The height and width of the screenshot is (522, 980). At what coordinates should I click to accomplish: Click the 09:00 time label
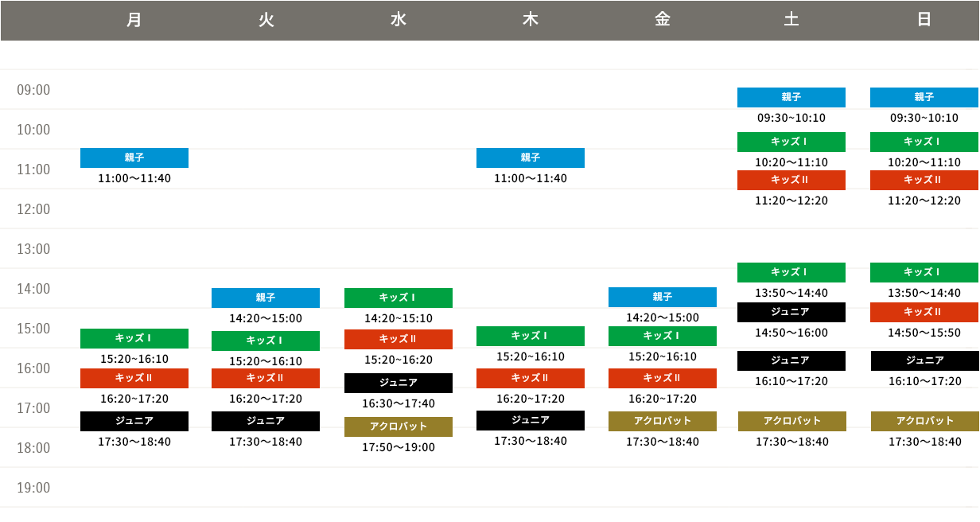33,90
